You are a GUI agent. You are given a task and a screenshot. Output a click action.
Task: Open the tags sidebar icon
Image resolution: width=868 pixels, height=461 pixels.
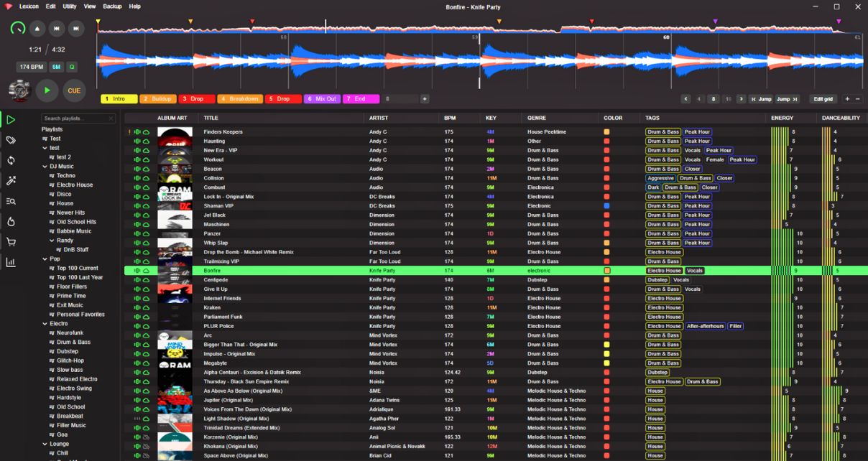[x=11, y=140]
